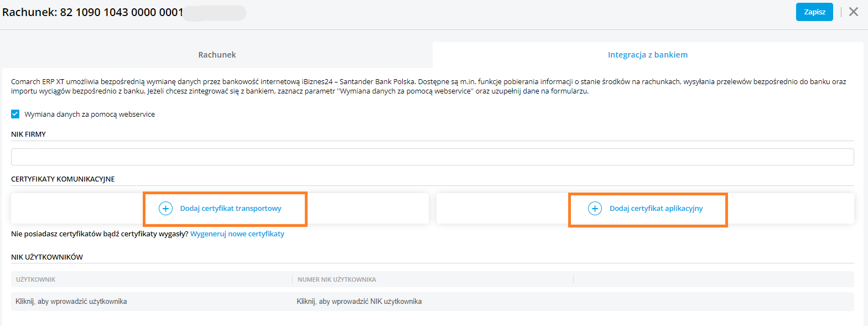This screenshot has width=868, height=326.
Task: Click the 'NIK UŻYTKOWNIKÓW' section heading
Action: point(47,257)
